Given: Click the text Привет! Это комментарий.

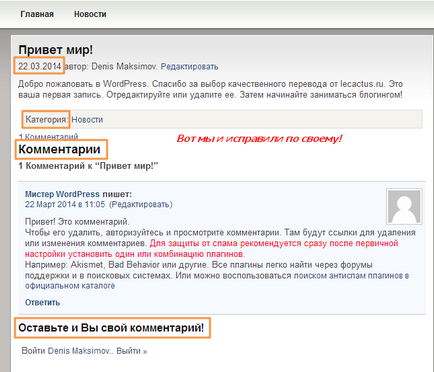Looking at the screenshot, I should click(77, 222).
